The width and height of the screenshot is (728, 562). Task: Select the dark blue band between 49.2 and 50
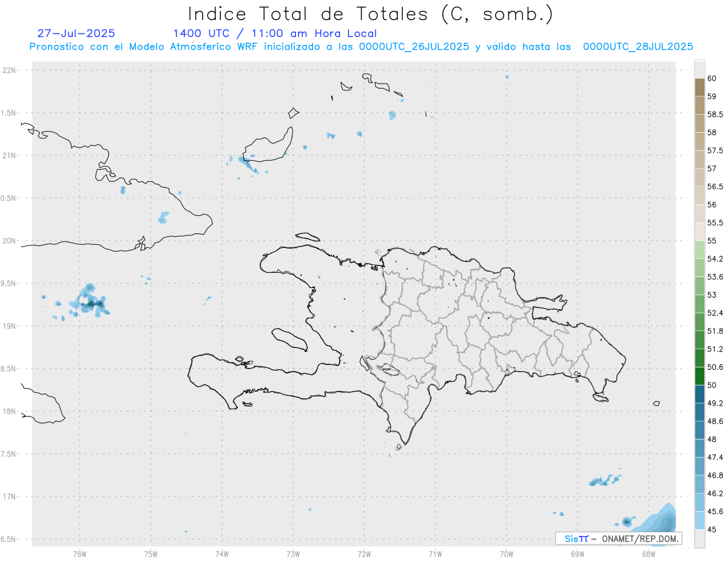699,394
